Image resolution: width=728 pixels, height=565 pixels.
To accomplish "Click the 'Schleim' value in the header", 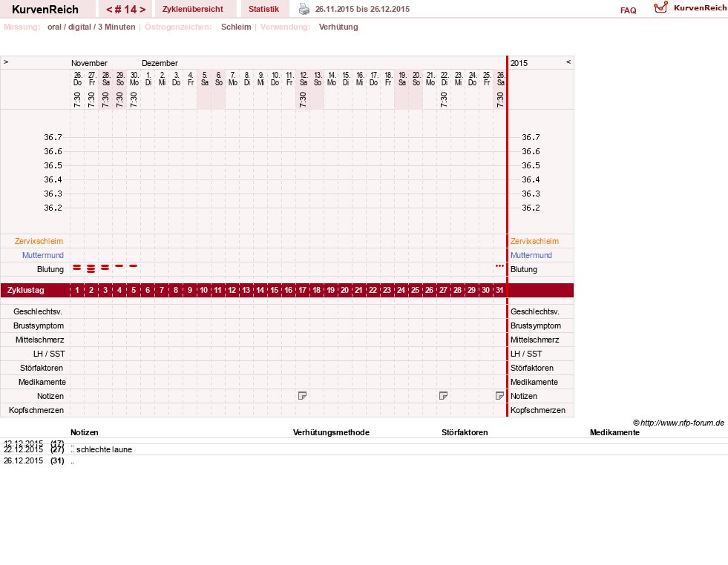I will coord(236,27).
